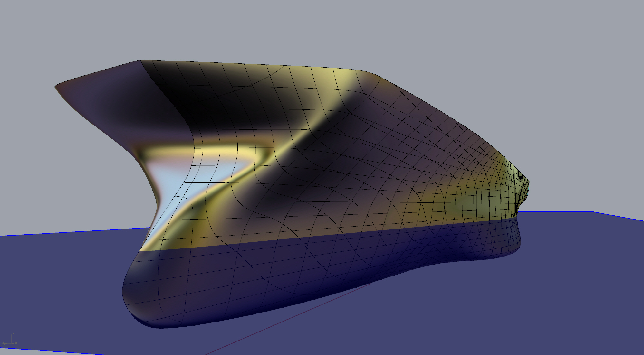The image size is (644, 355).
Task: Click the blue water plane's top-right corner edge
Action: click(593, 212)
